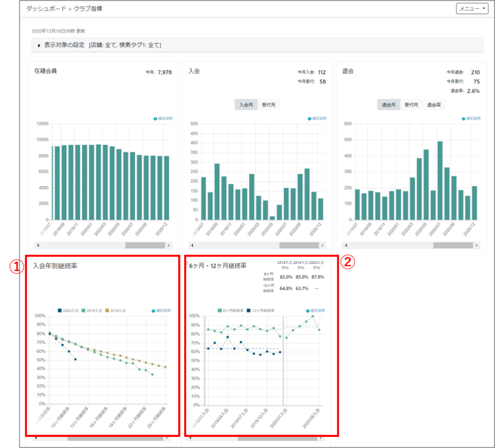Screen dimensions: 495x448
Task: Select the 退会月 tab button
Action: [x=389, y=105]
